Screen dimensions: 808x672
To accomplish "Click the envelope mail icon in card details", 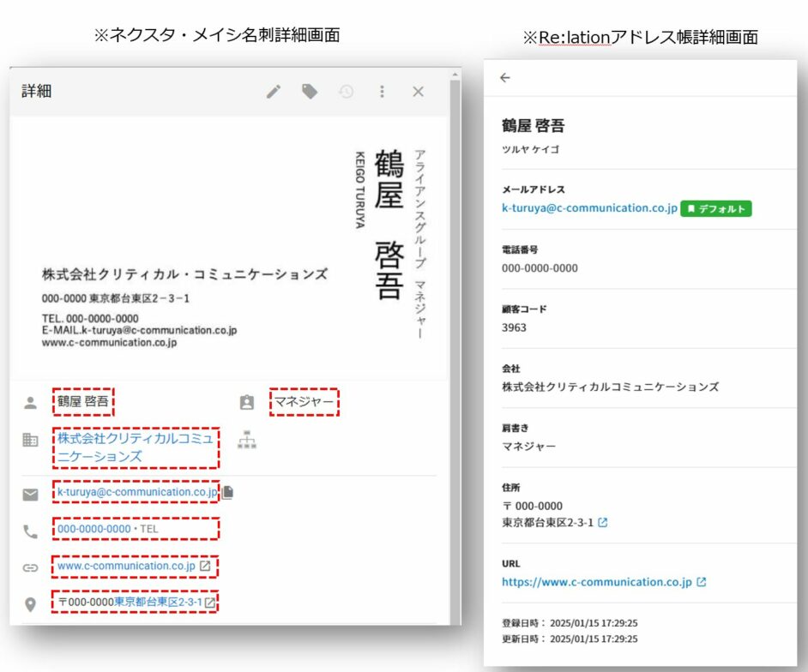I will point(30,495).
